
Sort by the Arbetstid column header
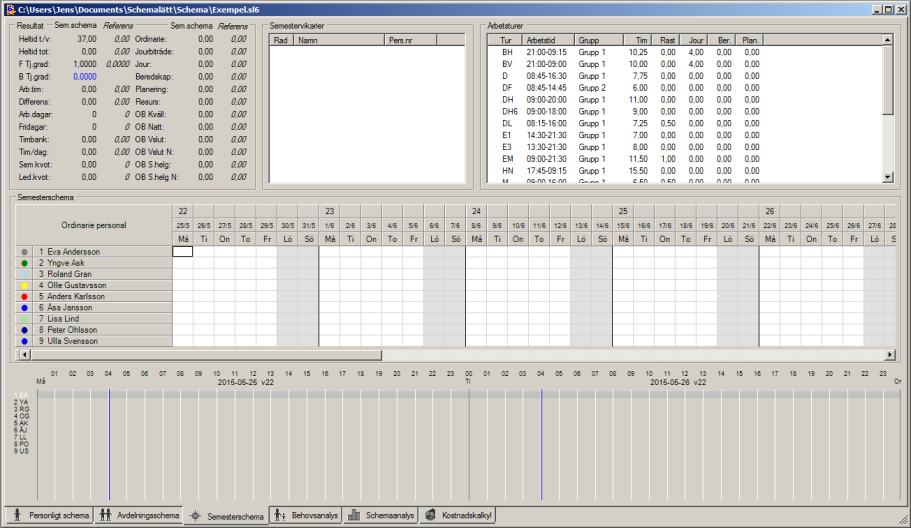click(x=548, y=40)
